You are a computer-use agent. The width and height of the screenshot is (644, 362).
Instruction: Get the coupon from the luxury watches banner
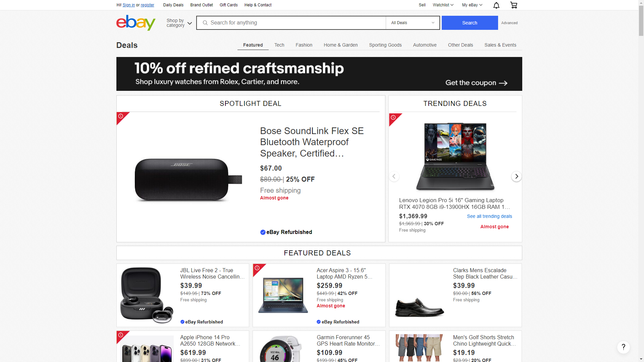[x=476, y=83]
